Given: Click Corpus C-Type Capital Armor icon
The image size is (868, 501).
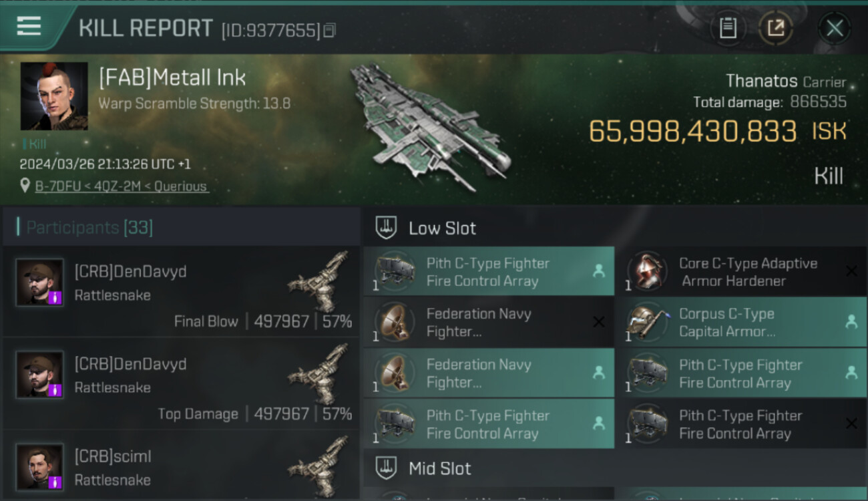Looking at the screenshot, I should click(648, 323).
